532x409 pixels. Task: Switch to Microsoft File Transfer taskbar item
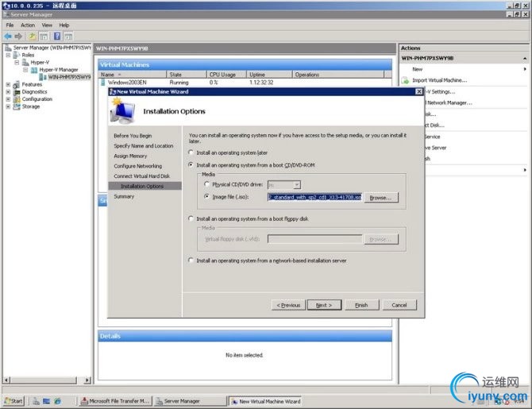click(x=116, y=401)
